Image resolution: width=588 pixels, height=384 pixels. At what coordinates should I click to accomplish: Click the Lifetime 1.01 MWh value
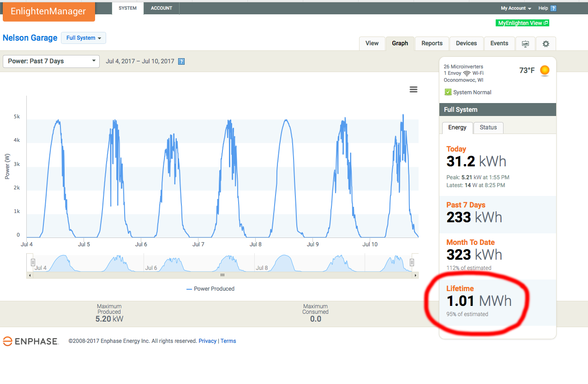point(479,301)
